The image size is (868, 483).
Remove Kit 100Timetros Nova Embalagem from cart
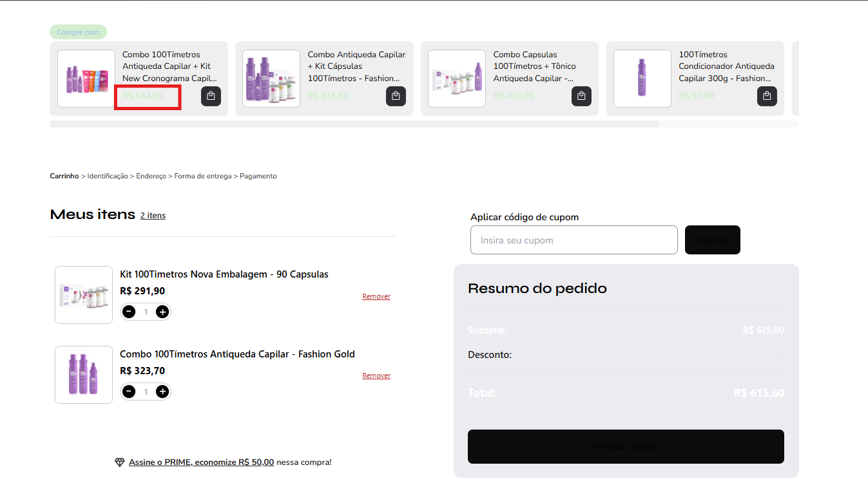[x=376, y=296]
